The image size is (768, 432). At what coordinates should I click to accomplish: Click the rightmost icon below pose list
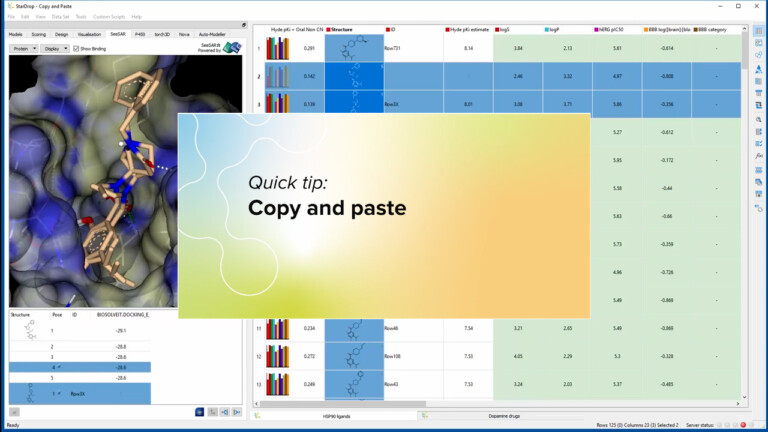click(238, 411)
